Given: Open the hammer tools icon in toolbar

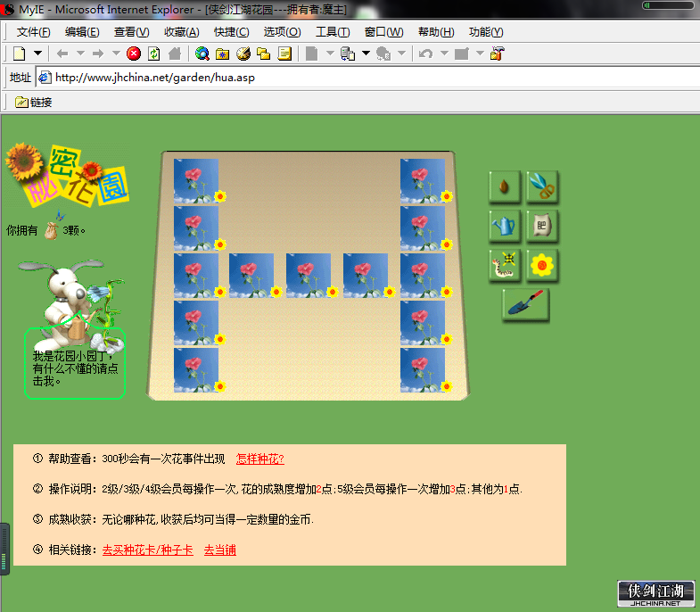Looking at the screenshot, I should pyautogui.click(x=497, y=54).
